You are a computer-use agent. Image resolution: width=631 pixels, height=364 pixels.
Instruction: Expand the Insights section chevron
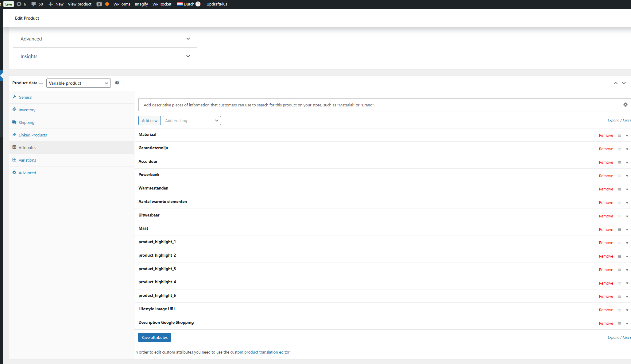coord(188,56)
